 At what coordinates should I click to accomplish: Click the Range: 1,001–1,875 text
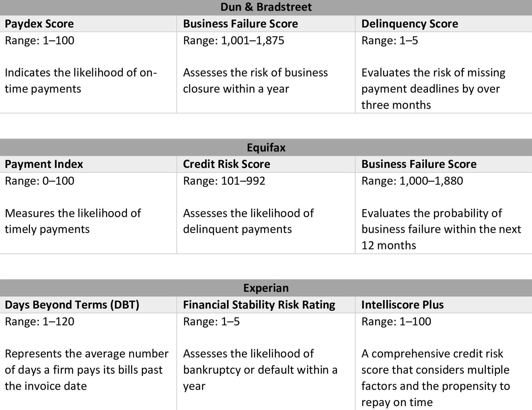pos(234,41)
